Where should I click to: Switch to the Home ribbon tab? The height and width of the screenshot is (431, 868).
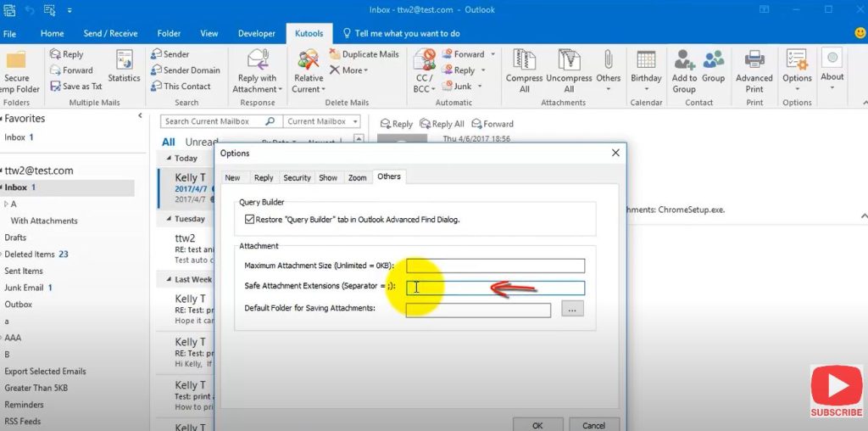point(52,33)
